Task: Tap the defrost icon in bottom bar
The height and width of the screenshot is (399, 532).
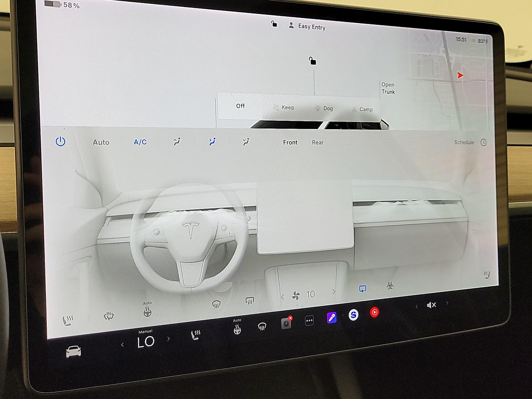Action: click(262, 327)
